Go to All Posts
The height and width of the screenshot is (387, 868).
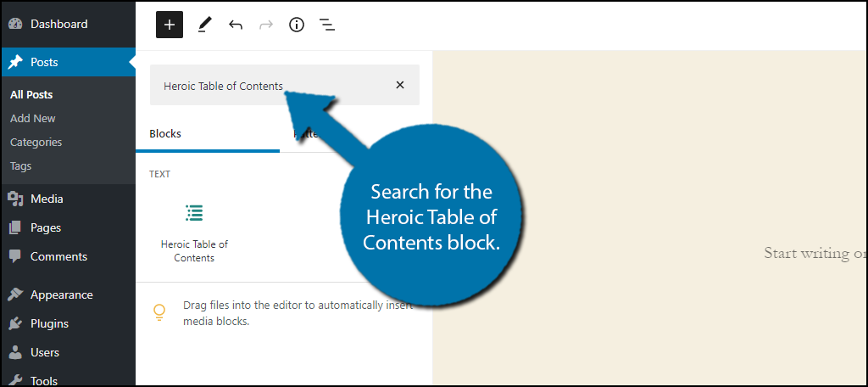coord(31,95)
